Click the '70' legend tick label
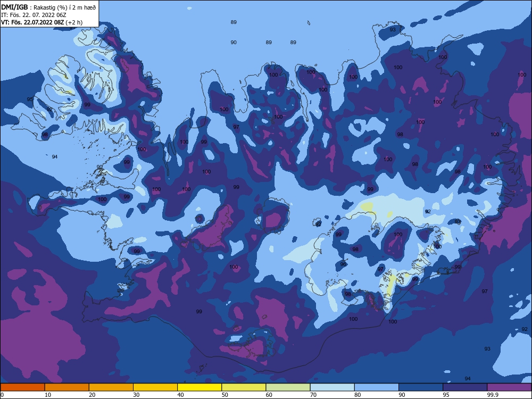532x399 pixels. pyautogui.click(x=313, y=395)
